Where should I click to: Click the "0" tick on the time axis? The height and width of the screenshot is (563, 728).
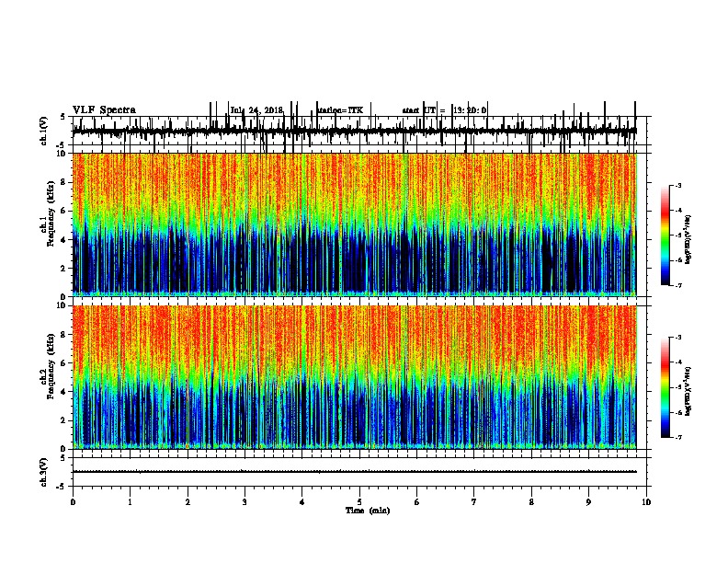click(x=73, y=502)
